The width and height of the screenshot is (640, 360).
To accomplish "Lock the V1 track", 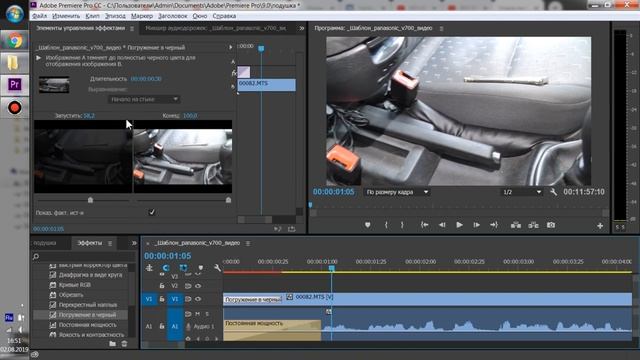I will point(162,299).
